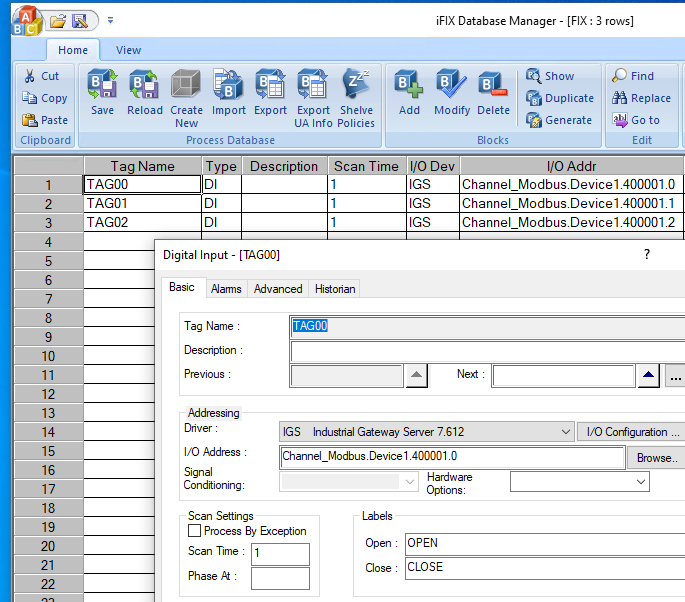The height and width of the screenshot is (602, 685).
Task: Click Phase At input field
Action: [280, 578]
